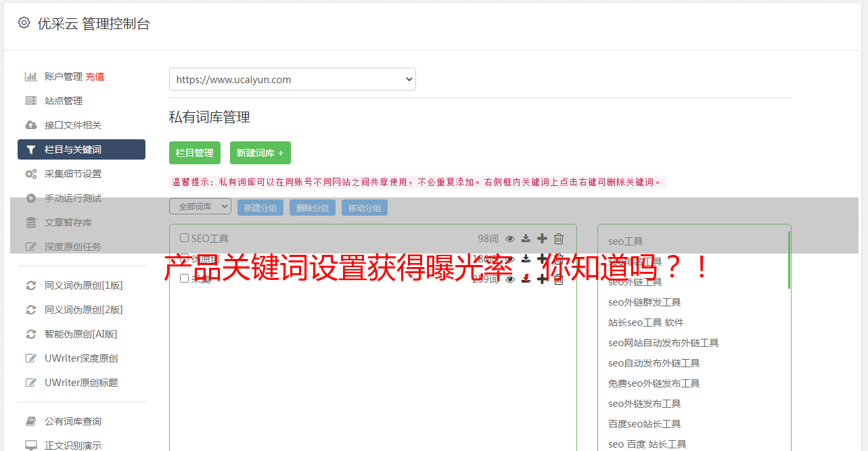Click the book icon for 公有词库查询
This screenshot has height=451, width=868.
pyautogui.click(x=31, y=421)
